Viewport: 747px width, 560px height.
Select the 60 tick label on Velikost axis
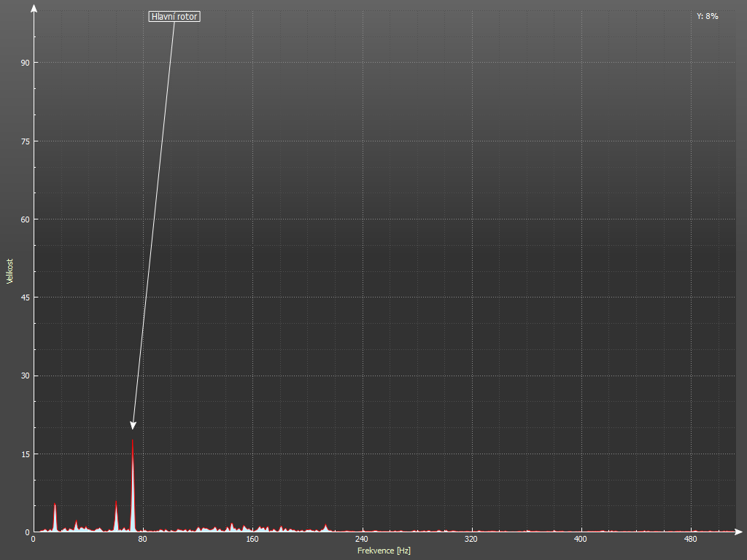coord(25,219)
